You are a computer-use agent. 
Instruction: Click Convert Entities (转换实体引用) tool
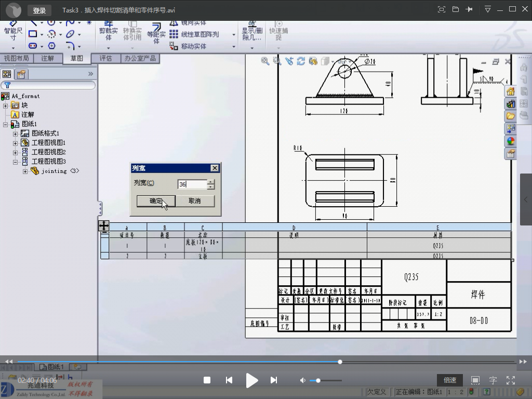132,31
